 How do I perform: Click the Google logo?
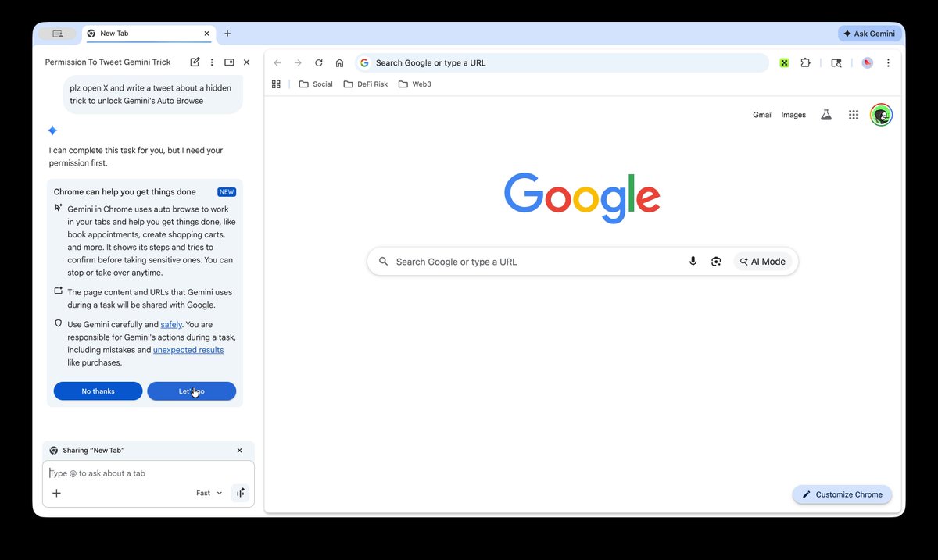click(582, 198)
